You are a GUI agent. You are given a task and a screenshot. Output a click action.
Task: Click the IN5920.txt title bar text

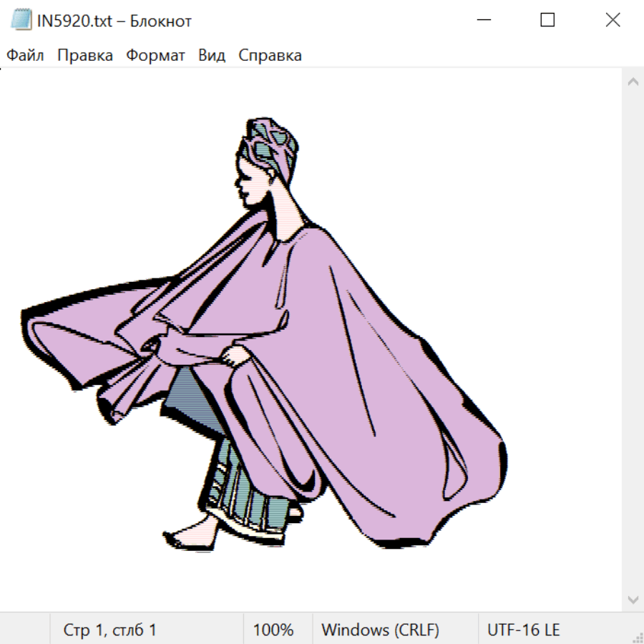(x=114, y=21)
